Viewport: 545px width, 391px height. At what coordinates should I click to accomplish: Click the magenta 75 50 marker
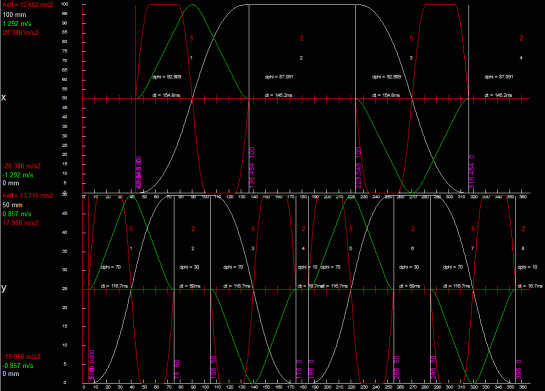[177, 369]
